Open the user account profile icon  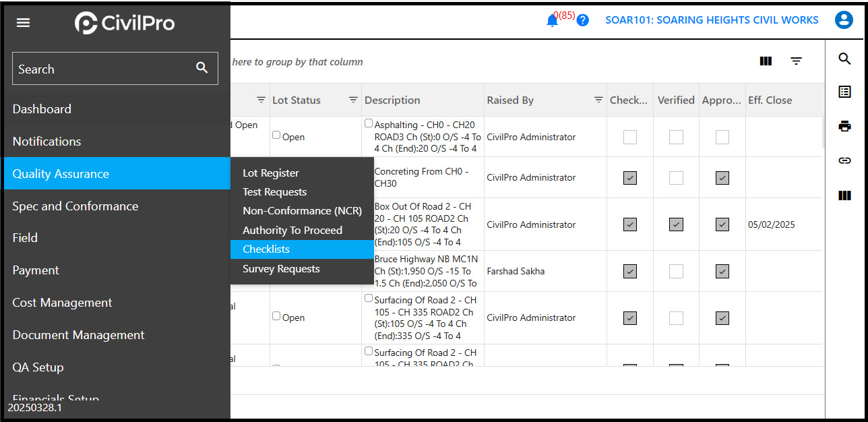844,20
